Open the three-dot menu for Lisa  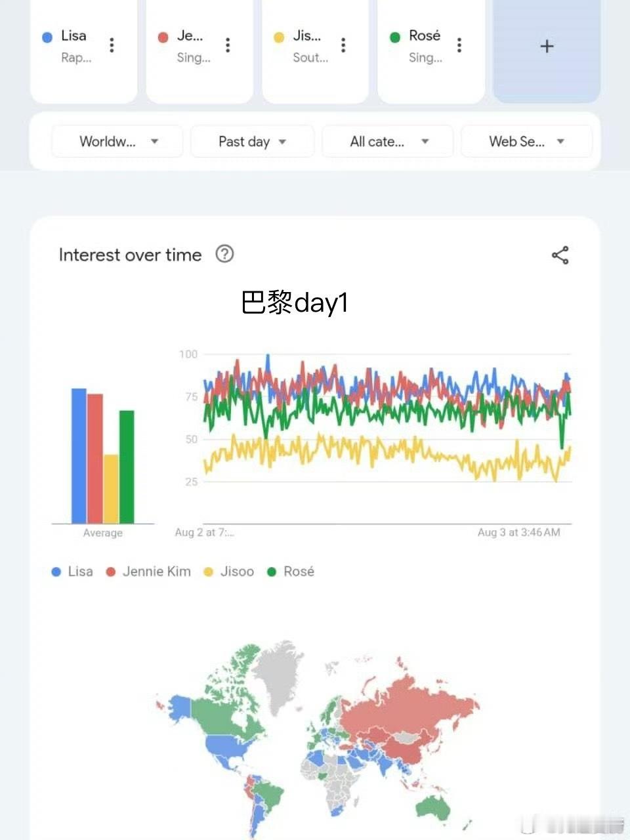point(112,45)
